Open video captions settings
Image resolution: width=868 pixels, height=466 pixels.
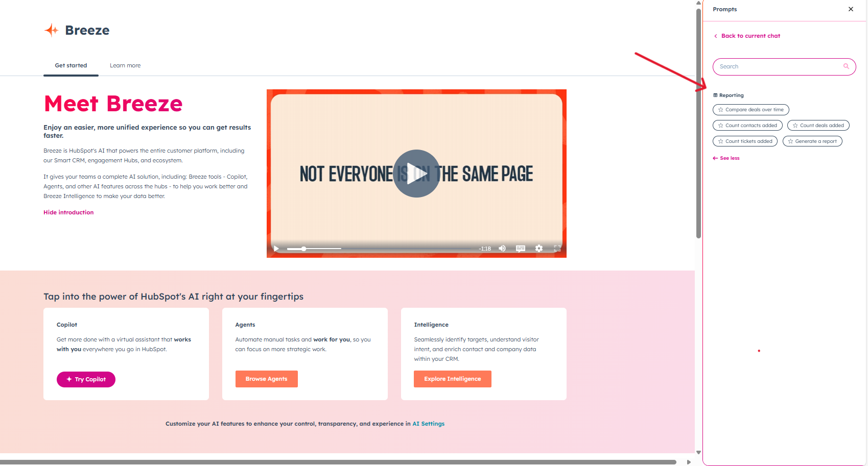(520, 249)
